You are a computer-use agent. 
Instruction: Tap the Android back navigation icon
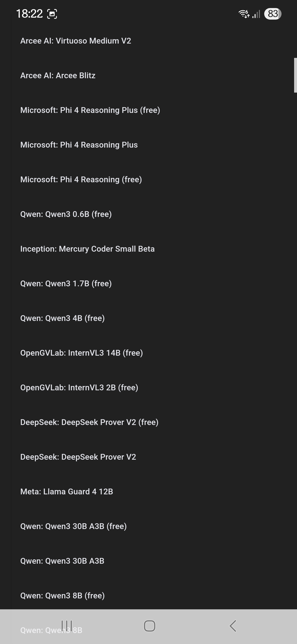[x=233, y=626]
